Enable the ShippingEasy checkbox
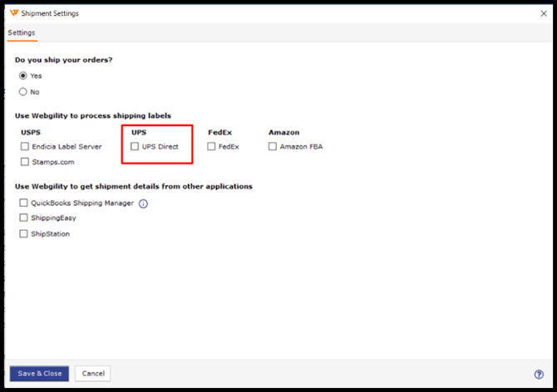The width and height of the screenshot is (557, 392). 23,218
